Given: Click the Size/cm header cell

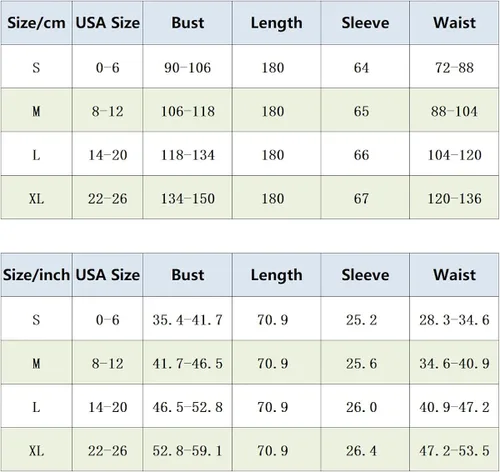Looking at the screenshot, I should coord(36,23).
